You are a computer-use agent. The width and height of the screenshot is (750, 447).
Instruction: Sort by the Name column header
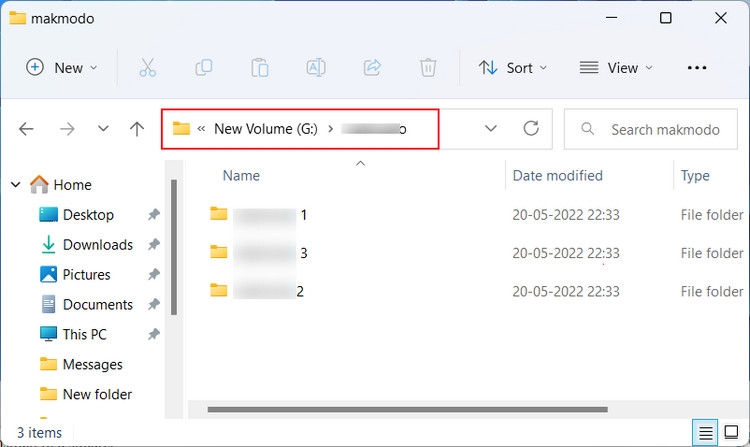(x=241, y=175)
